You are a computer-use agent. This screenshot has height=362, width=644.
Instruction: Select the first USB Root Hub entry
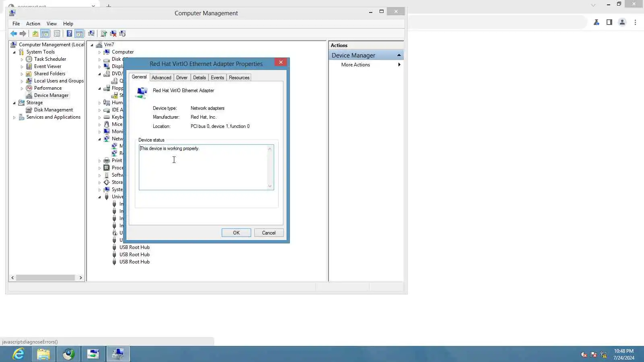134,247
